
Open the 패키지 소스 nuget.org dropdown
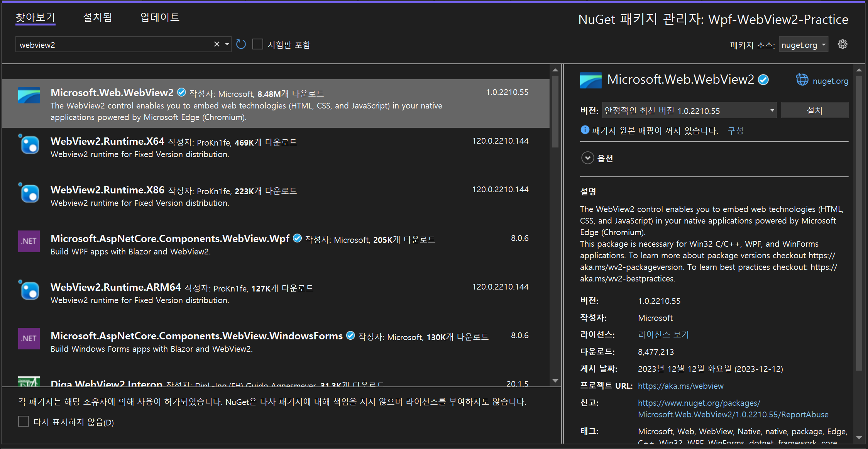click(x=803, y=44)
